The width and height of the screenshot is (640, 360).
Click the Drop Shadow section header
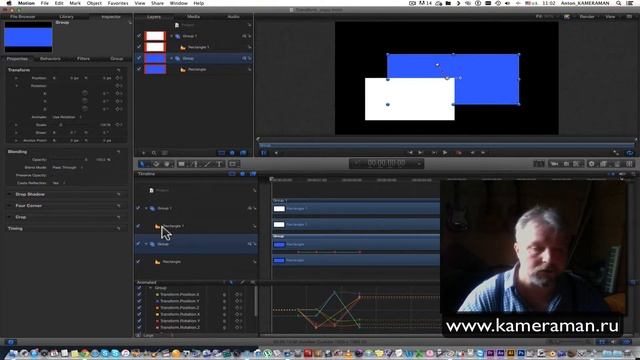point(30,194)
